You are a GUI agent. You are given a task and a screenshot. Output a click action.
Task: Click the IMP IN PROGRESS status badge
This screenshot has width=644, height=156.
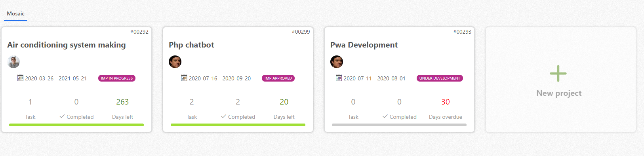[117, 78]
